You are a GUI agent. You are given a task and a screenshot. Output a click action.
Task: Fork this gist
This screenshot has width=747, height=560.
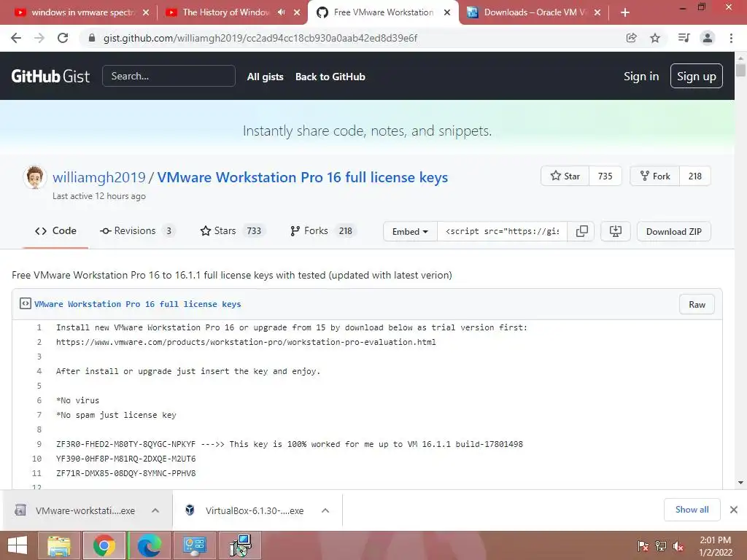tap(655, 176)
